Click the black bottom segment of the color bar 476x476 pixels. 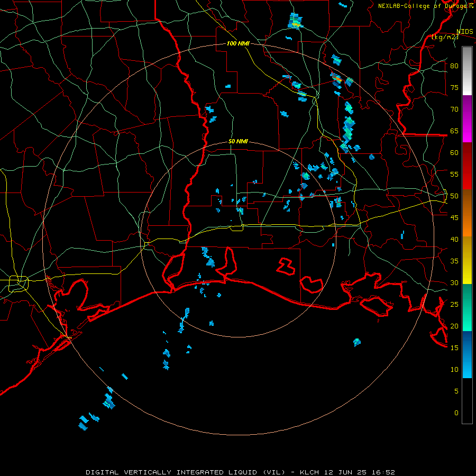[467, 401]
